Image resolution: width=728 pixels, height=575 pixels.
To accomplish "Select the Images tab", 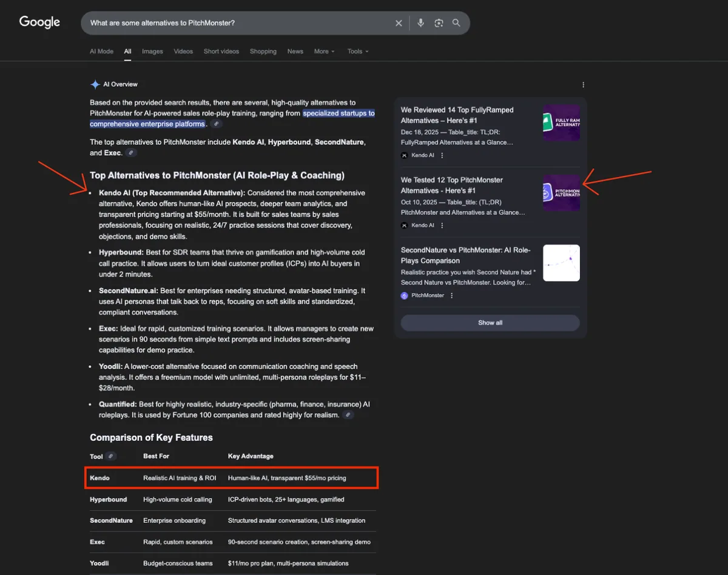I will (x=152, y=52).
